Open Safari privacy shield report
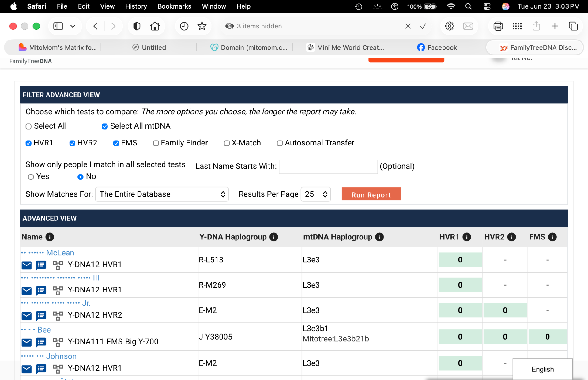This screenshot has width=588, height=380. pyautogui.click(x=137, y=26)
